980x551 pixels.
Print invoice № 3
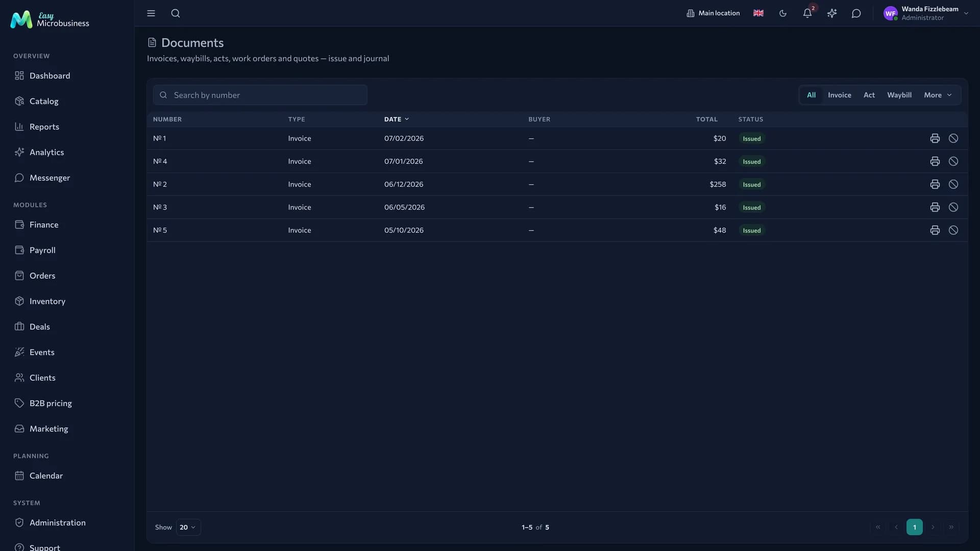click(935, 207)
